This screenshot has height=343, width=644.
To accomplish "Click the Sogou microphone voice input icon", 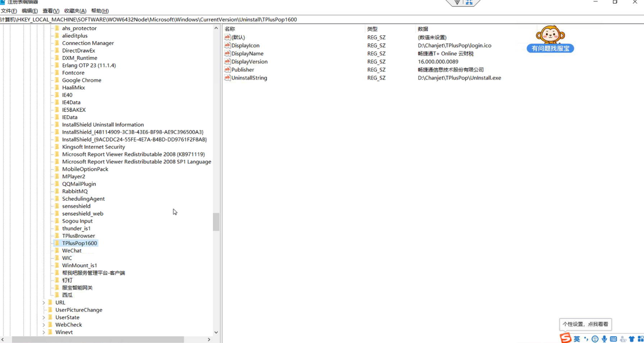I will pos(604,339).
